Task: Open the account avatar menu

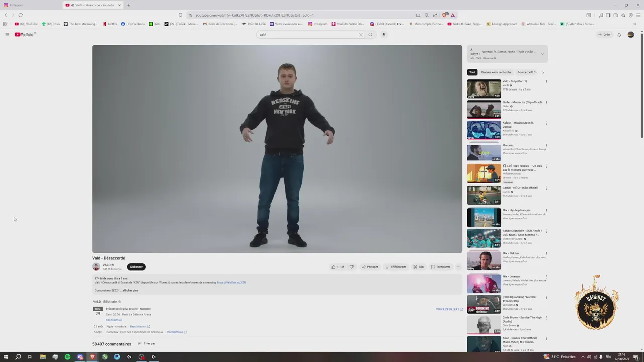Action: 631,35
